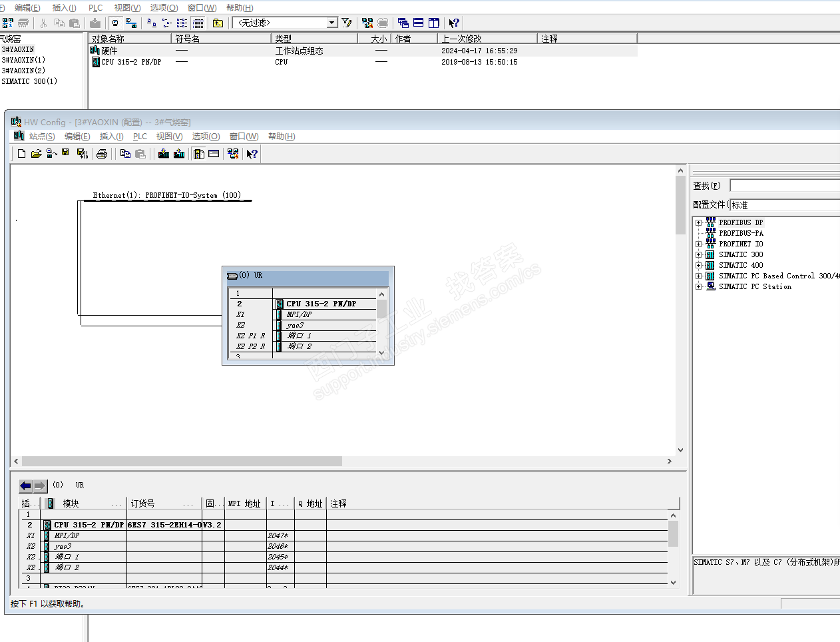Click the Save and Compile icon
The width and height of the screenshot is (840, 642).
[82, 154]
